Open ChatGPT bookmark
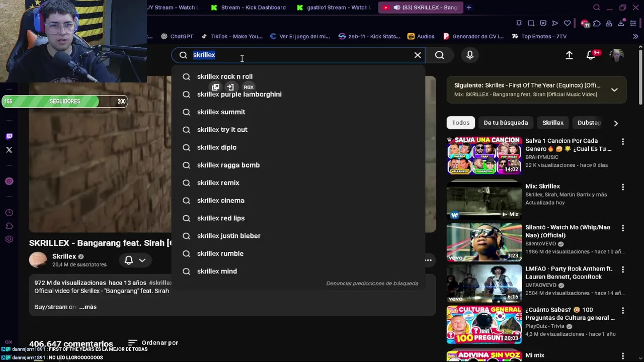The width and height of the screenshot is (644, 362). pos(177,36)
